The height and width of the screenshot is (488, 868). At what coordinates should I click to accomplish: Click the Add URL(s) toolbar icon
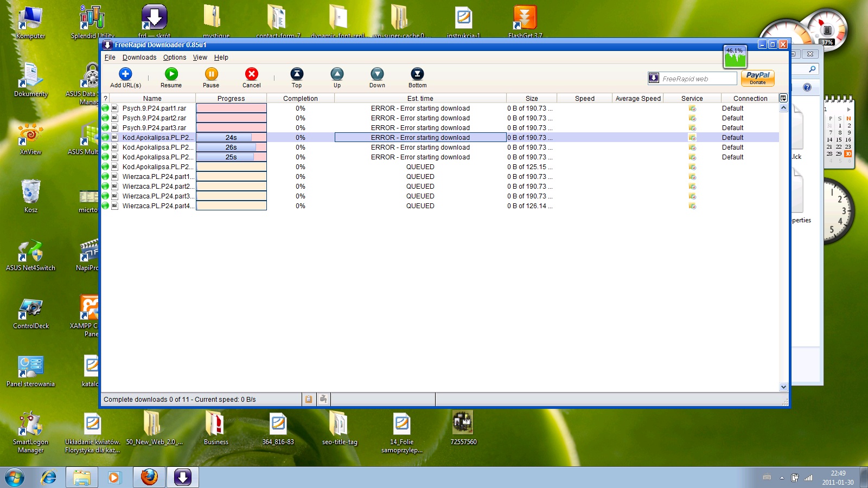coord(125,74)
